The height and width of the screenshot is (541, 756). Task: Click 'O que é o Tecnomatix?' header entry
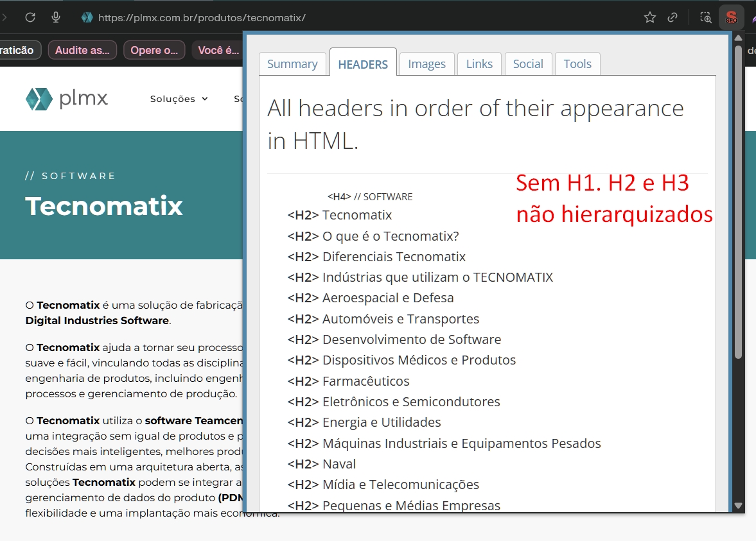tap(373, 236)
